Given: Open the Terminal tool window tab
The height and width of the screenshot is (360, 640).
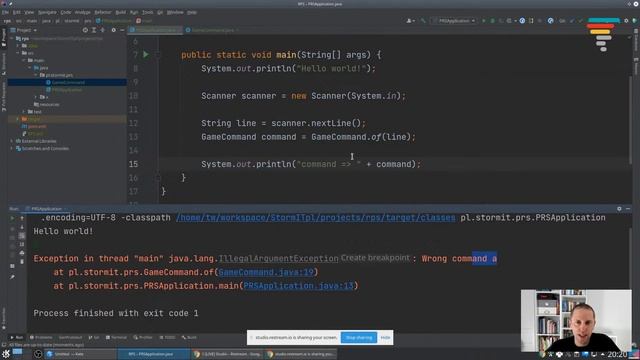Looking at the screenshot, I should click(x=117, y=338).
